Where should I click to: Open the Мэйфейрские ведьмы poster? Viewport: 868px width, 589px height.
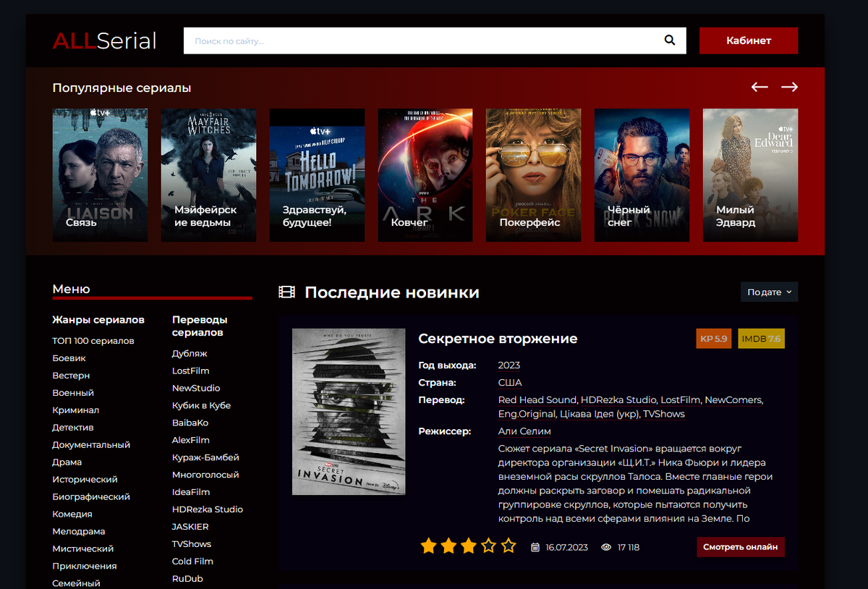point(208,175)
